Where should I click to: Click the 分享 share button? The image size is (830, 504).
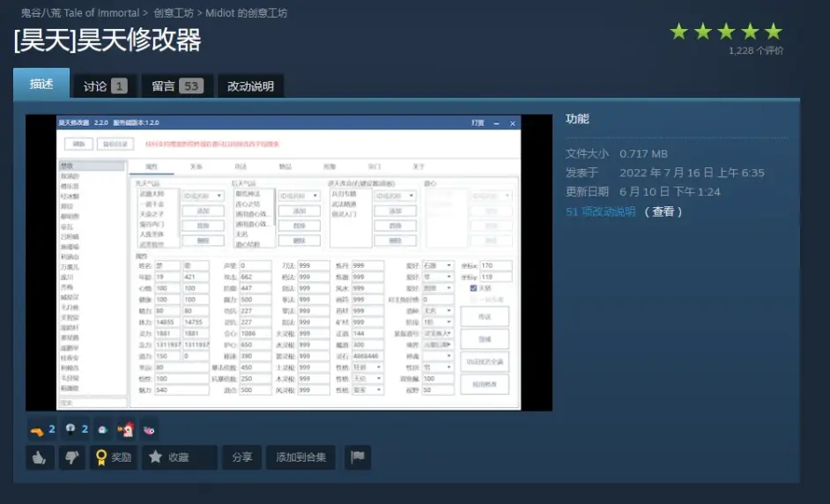click(x=242, y=457)
